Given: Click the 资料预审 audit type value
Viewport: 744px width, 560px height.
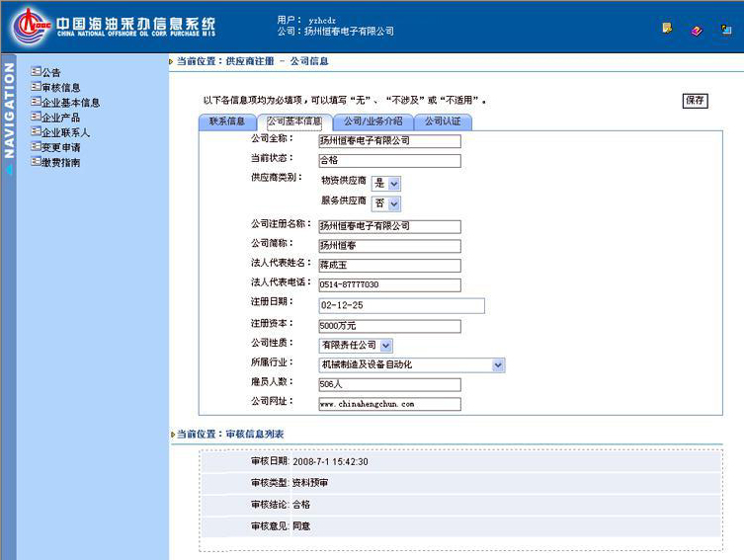Looking at the screenshot, I should point(310,483).
